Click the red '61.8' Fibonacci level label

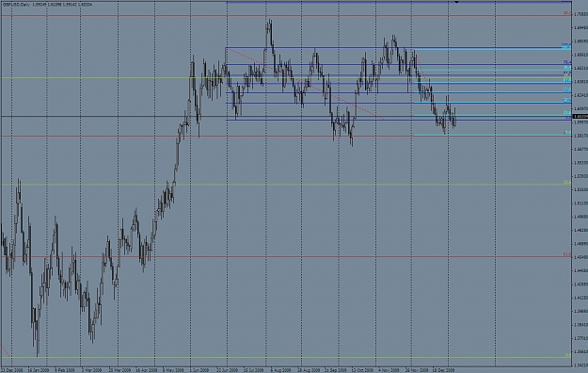(x=567, y=255)
